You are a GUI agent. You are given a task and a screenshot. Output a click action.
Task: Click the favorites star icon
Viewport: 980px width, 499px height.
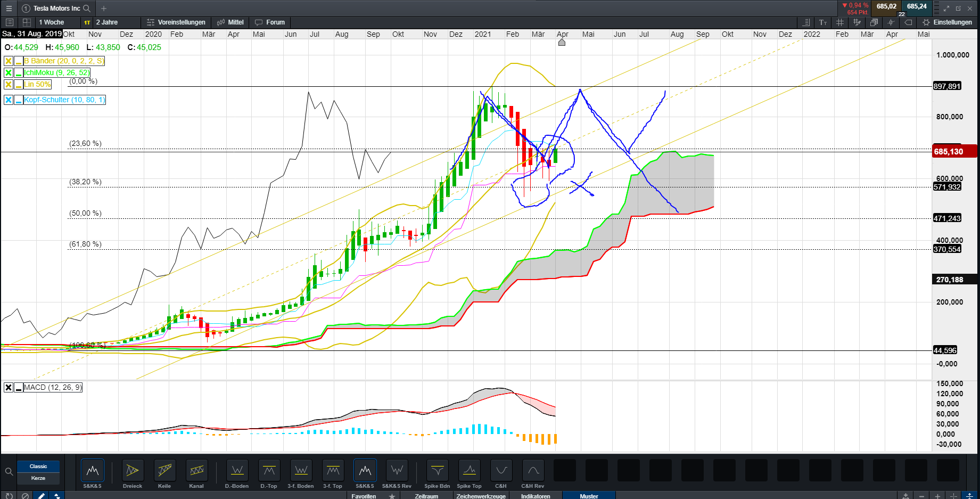(x=392, y=496)
